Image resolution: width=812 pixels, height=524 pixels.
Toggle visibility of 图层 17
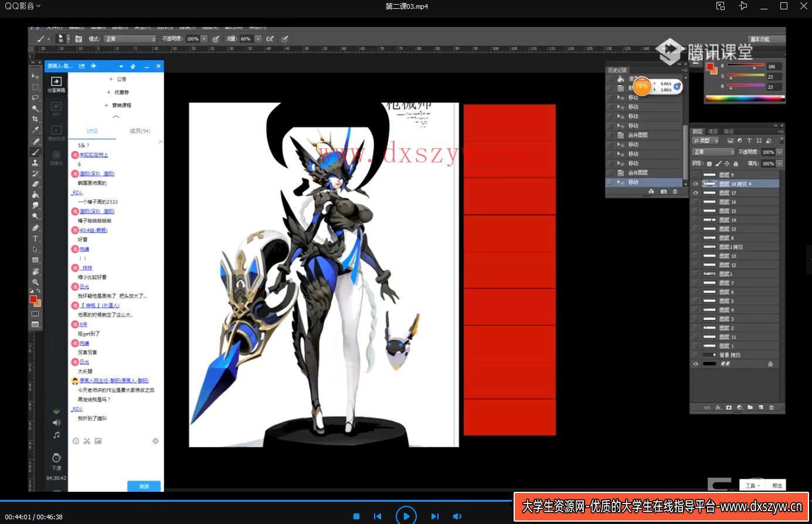pyautogui.click(x=696, y=193)
